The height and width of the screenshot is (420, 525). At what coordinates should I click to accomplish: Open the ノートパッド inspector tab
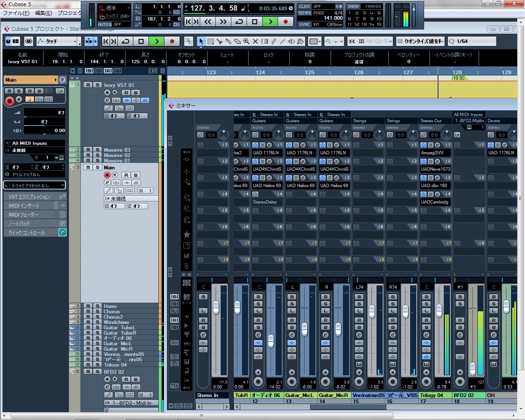click(35, 224)
